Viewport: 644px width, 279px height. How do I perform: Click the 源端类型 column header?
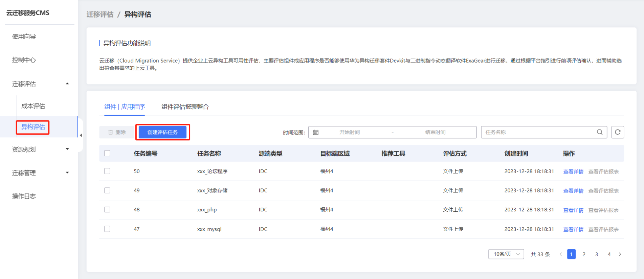pyautogui.click(x=270, y=154)
